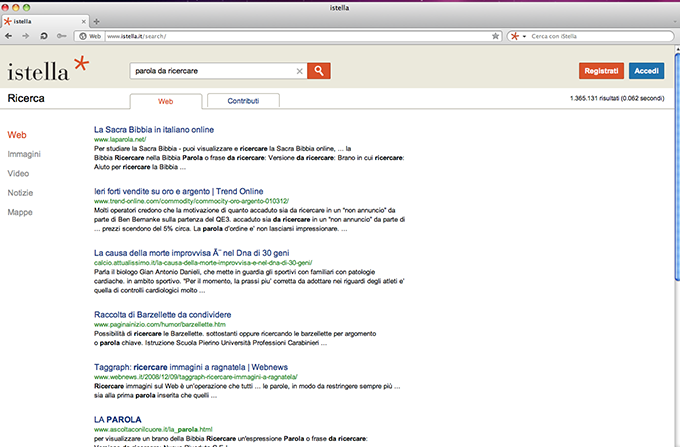680x447 pixels.
Task: Select Video in the left sidebar
Action: 18,173
